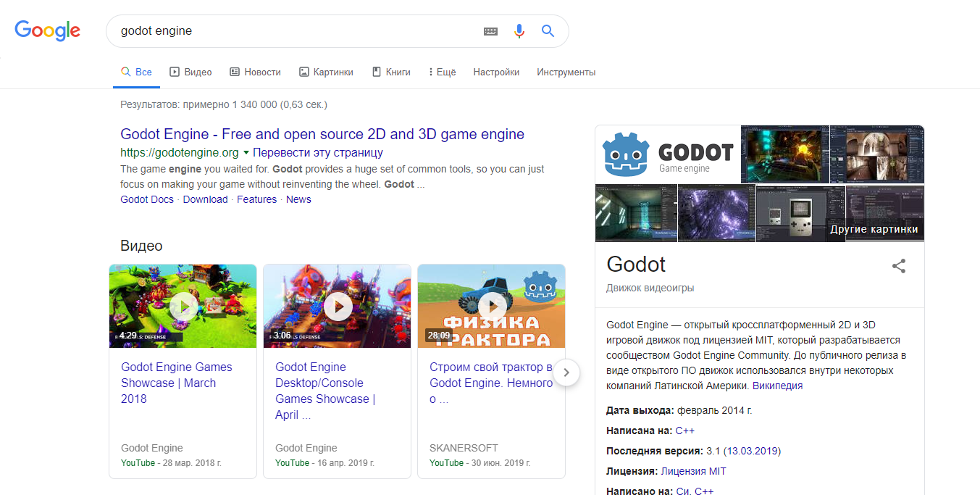The height and width of the screenshot is (495, 980).
Task: Open Godot Engine result title link
Action: pyautogui.click(x=322, y=134)
